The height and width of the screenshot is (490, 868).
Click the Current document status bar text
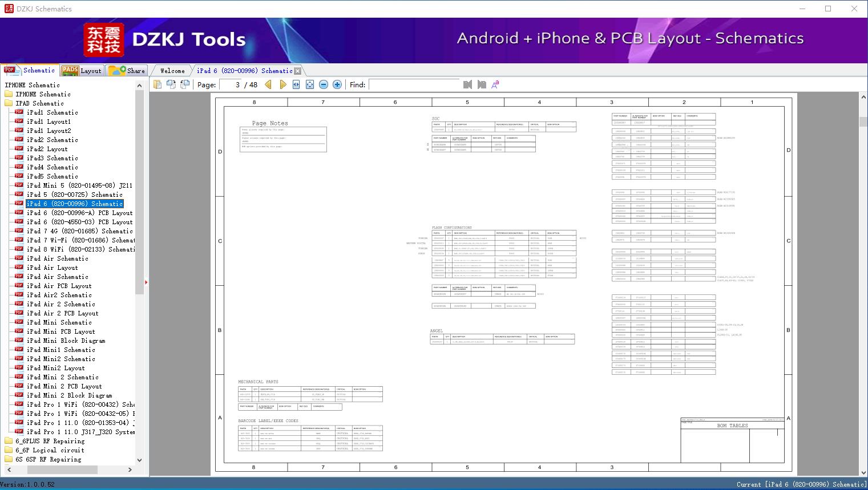click(x=801, y=484)
